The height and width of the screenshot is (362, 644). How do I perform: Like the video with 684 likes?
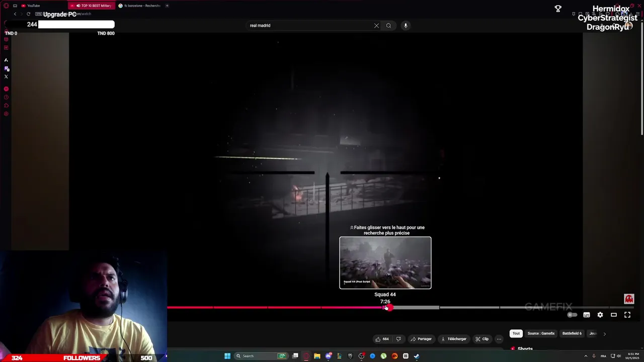coord(382,339)
